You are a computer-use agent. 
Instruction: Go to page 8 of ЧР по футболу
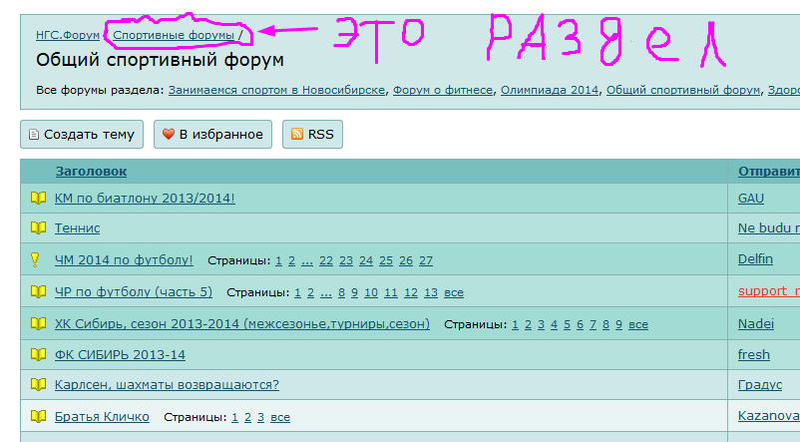pos(341,292)
